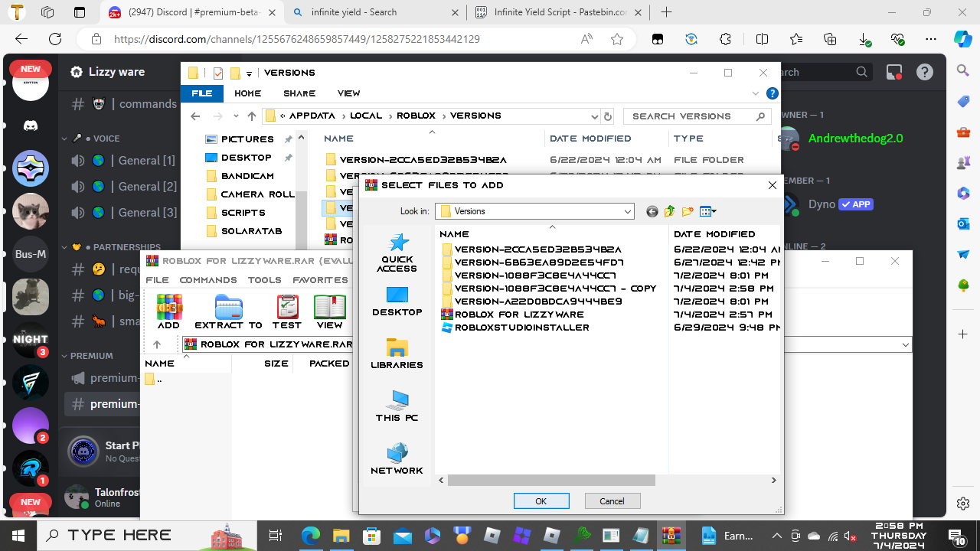Open the Tools menu in WinRAR
The image size is (980, 551).
[265, 280]
